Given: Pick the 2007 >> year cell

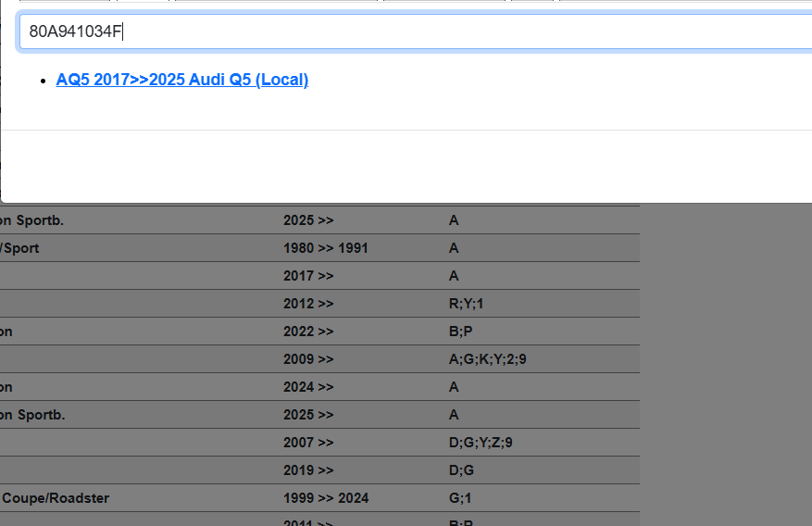Looking at the screenshot, I should point(308,443).
